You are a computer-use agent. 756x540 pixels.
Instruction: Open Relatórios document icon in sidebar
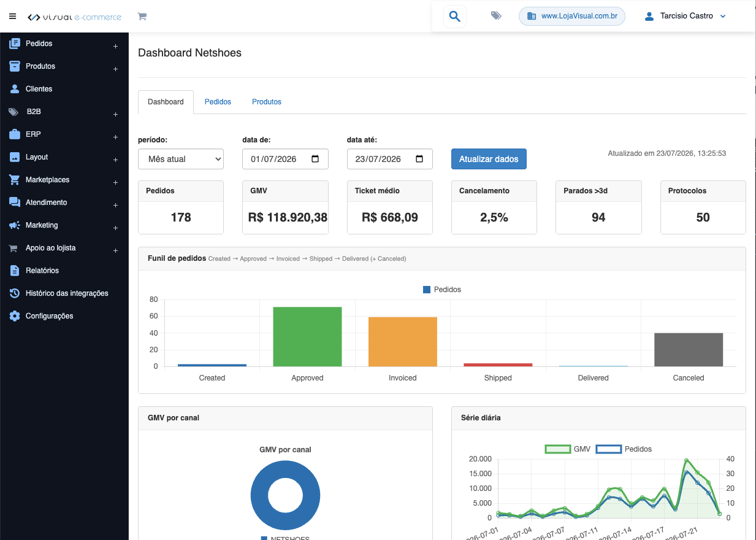15,271
